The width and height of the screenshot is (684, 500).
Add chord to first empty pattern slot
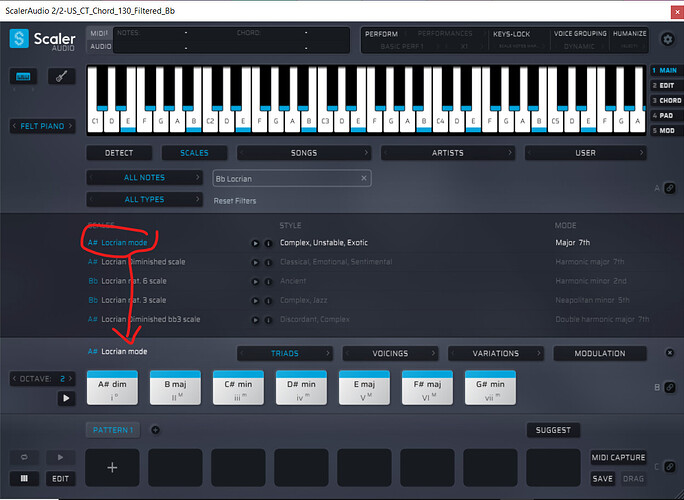[112, 467]
